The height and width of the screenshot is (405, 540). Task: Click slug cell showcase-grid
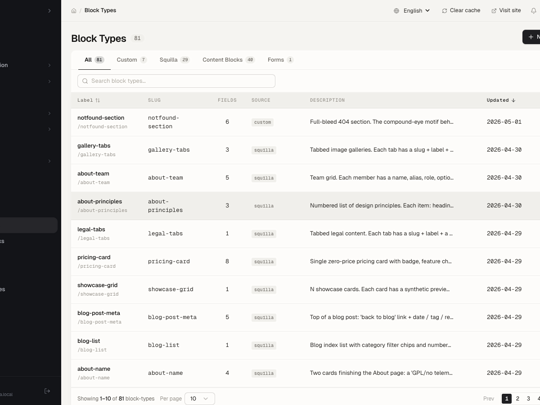(x=170, y=289)
